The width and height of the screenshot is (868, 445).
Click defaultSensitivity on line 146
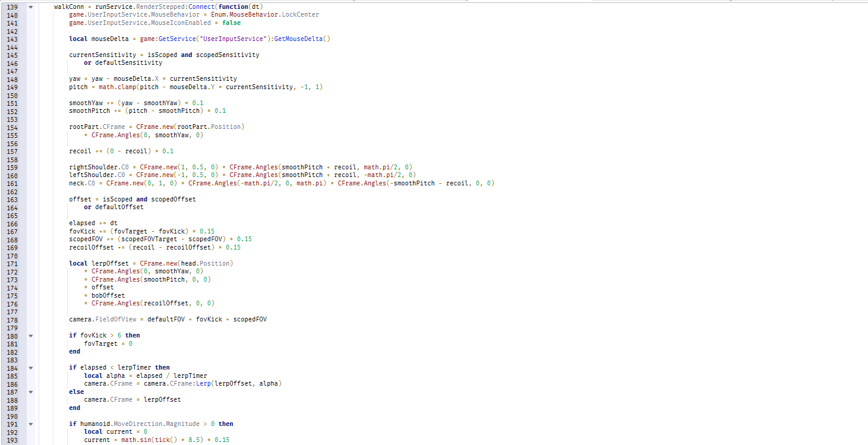coord(128,62)
